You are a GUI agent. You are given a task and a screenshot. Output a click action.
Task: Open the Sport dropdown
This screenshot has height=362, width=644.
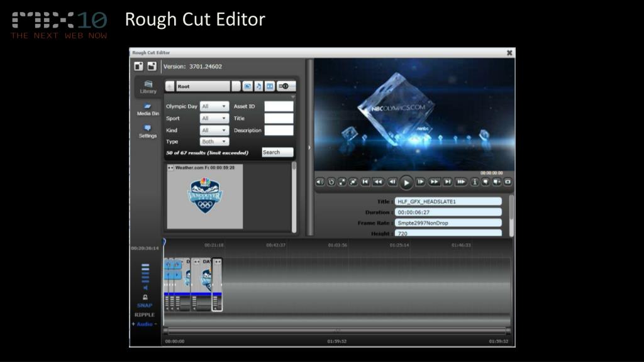(x=214, y=118)
